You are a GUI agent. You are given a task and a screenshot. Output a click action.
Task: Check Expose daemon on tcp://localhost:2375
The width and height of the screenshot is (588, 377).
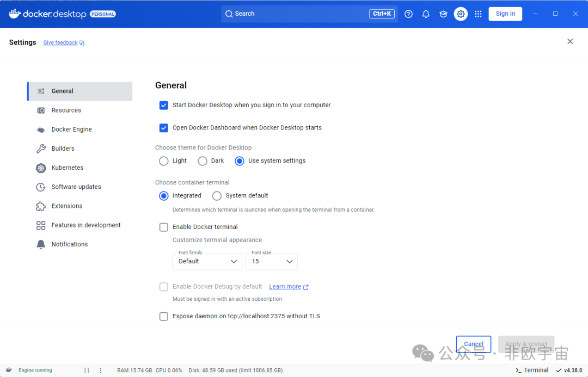pos(163,316)
